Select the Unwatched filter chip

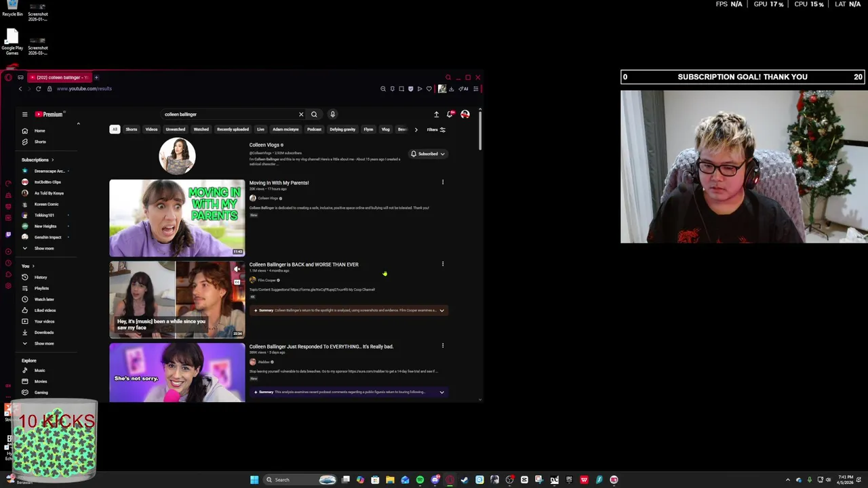(x=176, y=129)
